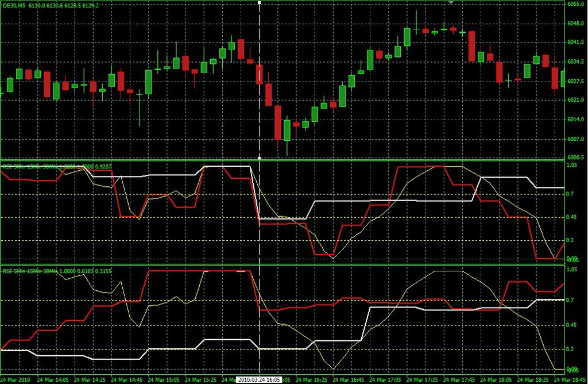This screenshot has height=384, width=588.
Task: Click the chart shift triangle marker at top
Action: tap(451, 2)
